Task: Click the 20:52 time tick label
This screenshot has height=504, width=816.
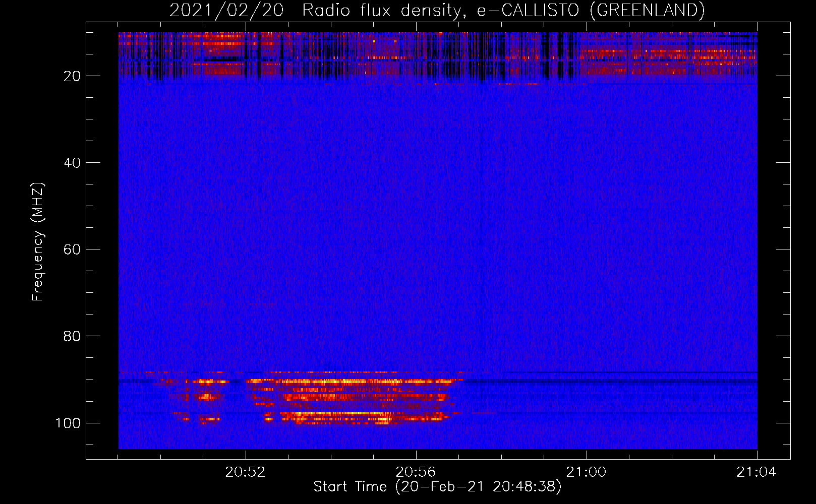Action: [245, 472]
